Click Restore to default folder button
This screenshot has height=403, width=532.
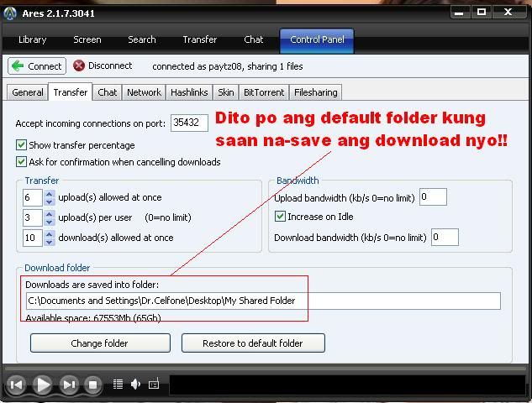pos(253,343)
